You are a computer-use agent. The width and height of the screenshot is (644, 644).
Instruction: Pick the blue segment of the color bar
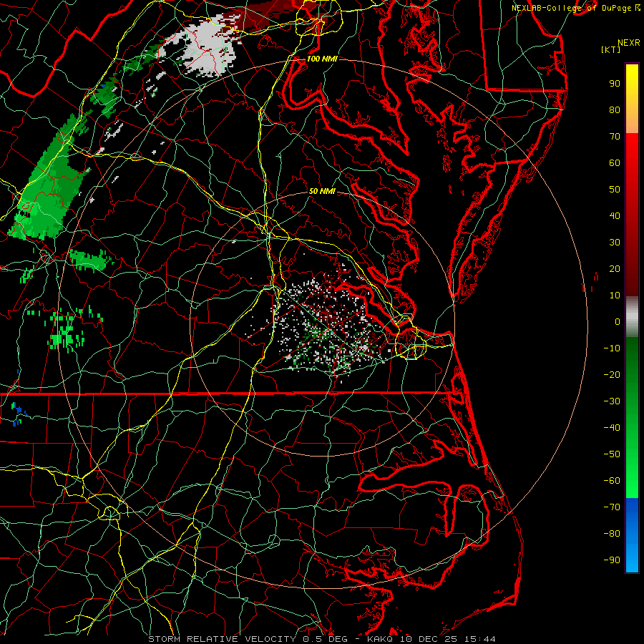tap(632, 535)
